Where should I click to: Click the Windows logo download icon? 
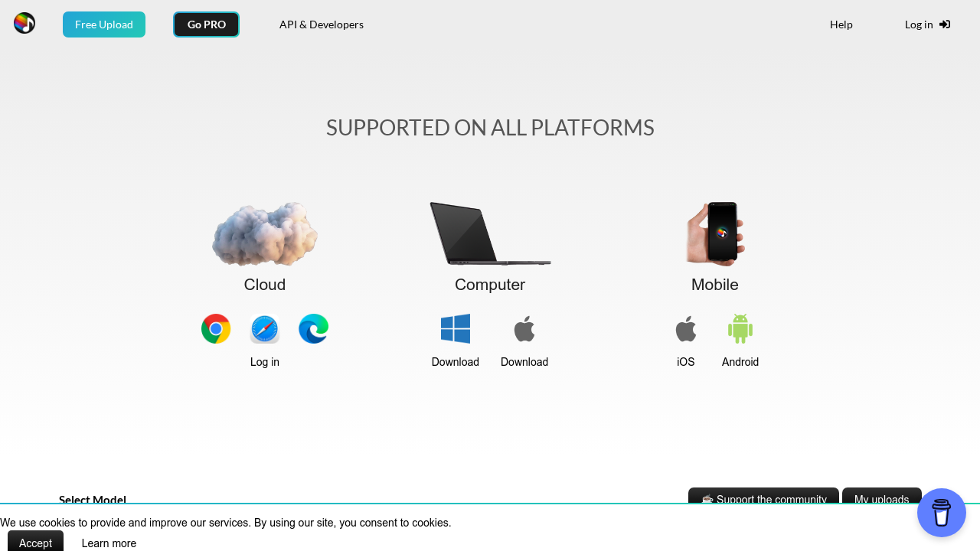456,329
